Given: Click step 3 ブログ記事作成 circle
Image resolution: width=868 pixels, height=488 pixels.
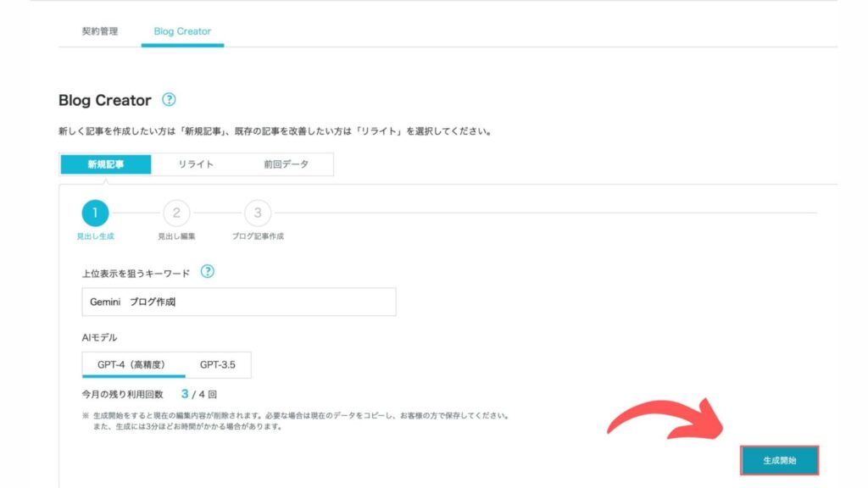Looking at the screenshot, I should (258, 213).
